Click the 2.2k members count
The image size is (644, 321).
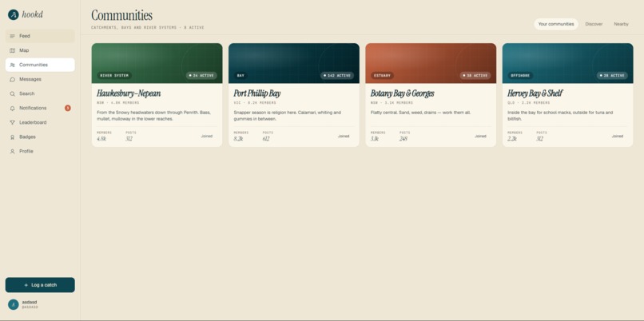[x=512, y=139]
